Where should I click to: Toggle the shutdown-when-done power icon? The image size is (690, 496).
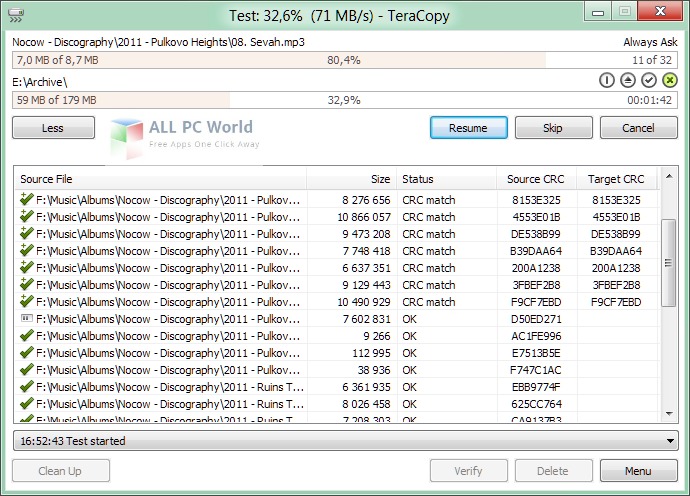pos(606,80)
